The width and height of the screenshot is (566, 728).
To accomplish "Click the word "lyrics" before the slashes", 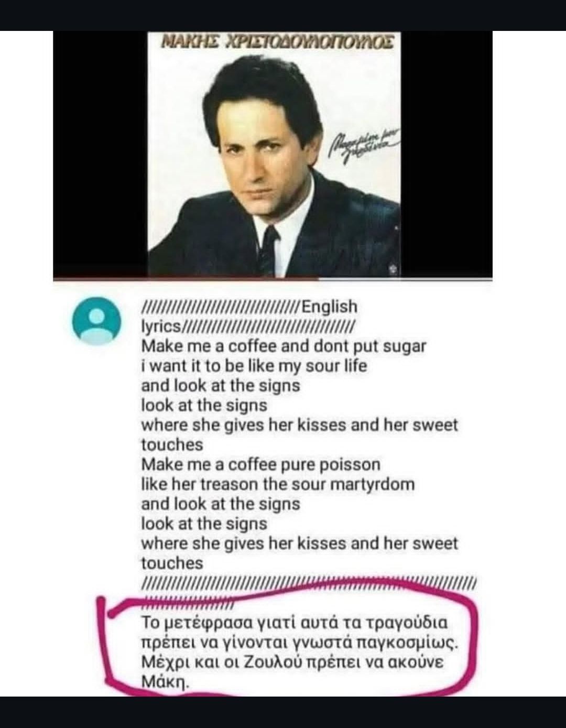I will [x=160, y=327].
